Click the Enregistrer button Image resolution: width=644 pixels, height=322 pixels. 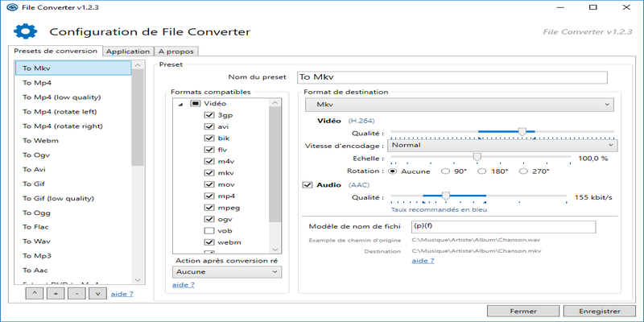pyautogui.click(x=599, y=311)
